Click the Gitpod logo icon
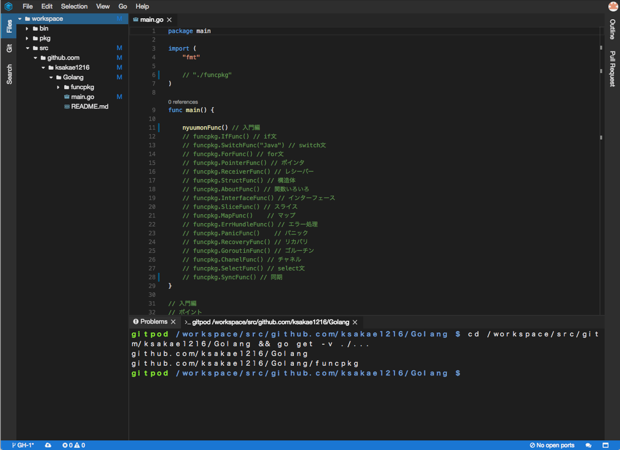The height and width of the screenshot is (450, 620). tap(8, 6)
